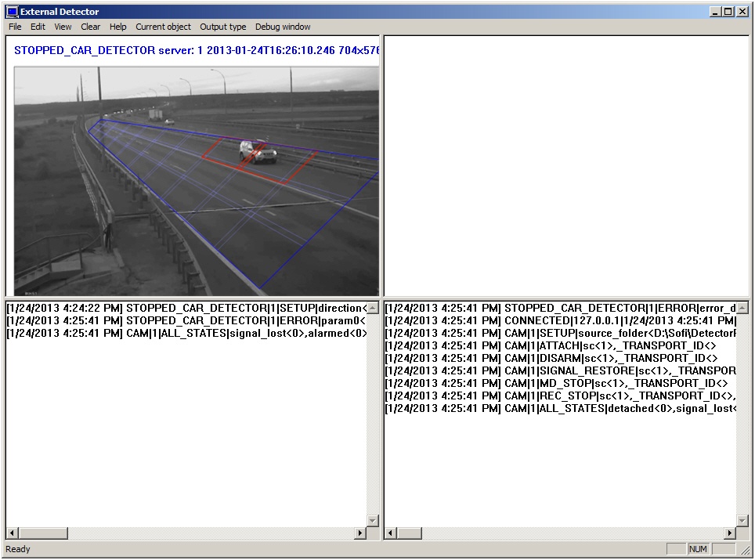
Task: Click the right log pane's scroll left arrow
Action: (390, 533)
